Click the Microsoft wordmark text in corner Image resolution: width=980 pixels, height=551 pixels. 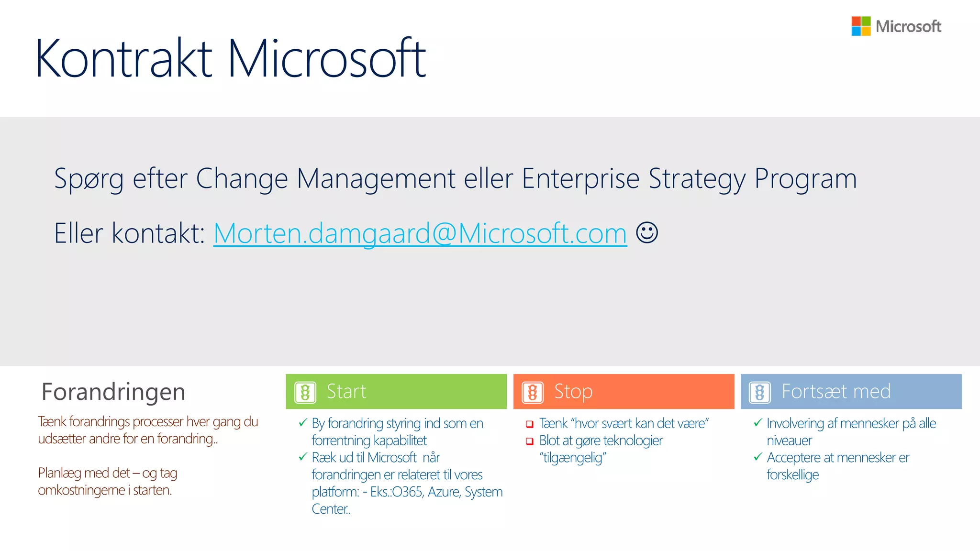(x=908, y=26)
